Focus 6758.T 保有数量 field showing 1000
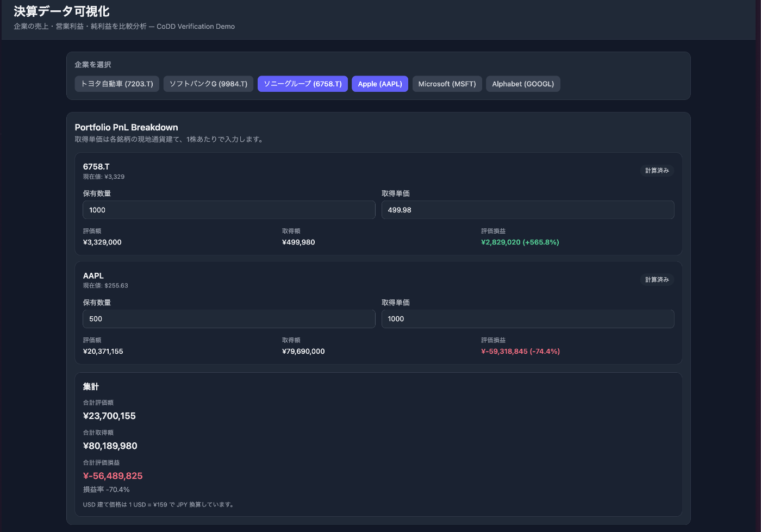761x532 pixels. click(x=229, y=210)
